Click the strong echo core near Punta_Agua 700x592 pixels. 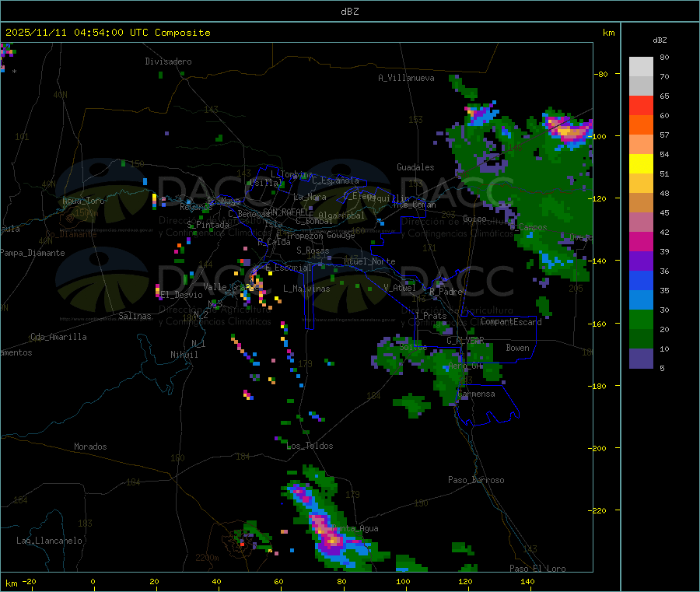point(333,541)
